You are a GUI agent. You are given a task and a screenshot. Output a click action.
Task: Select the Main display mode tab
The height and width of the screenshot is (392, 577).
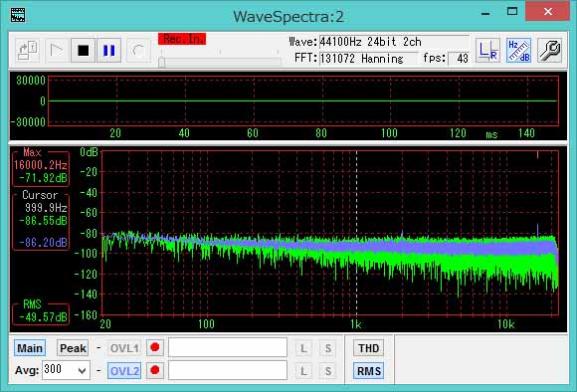[x=30, y=348]
